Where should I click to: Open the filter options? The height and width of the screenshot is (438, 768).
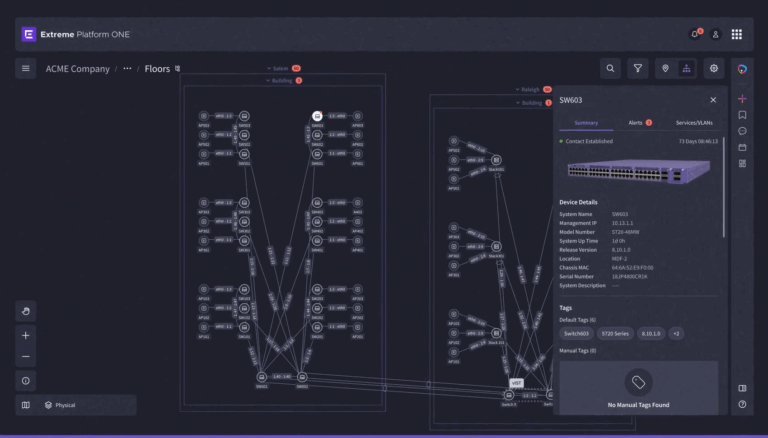(x=638, y=69)
